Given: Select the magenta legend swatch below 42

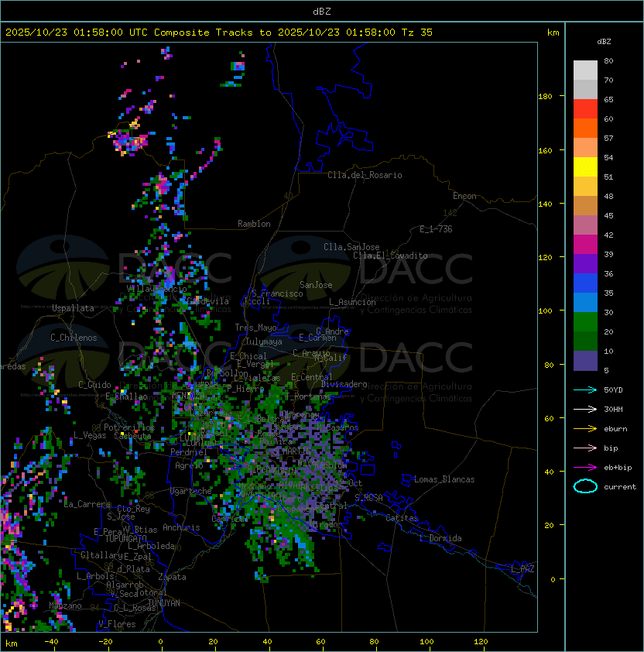Looking at the screenshot, I should pos(585,245).
